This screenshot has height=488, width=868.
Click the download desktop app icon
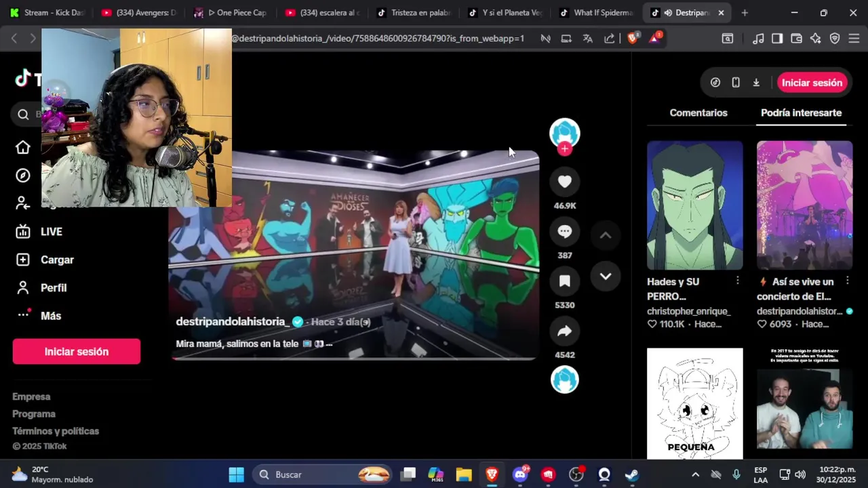(x=756, y=83)
